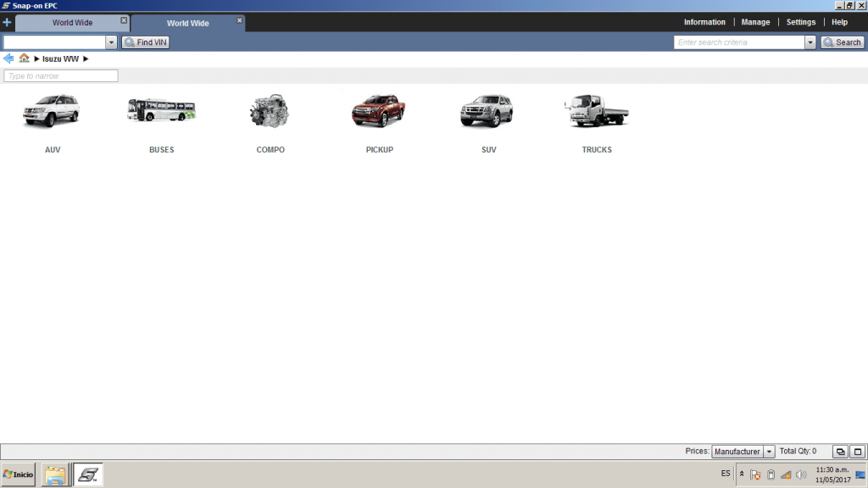The image size is (868, 488).
Task: Click the Find VIN button
Action: 146,42
